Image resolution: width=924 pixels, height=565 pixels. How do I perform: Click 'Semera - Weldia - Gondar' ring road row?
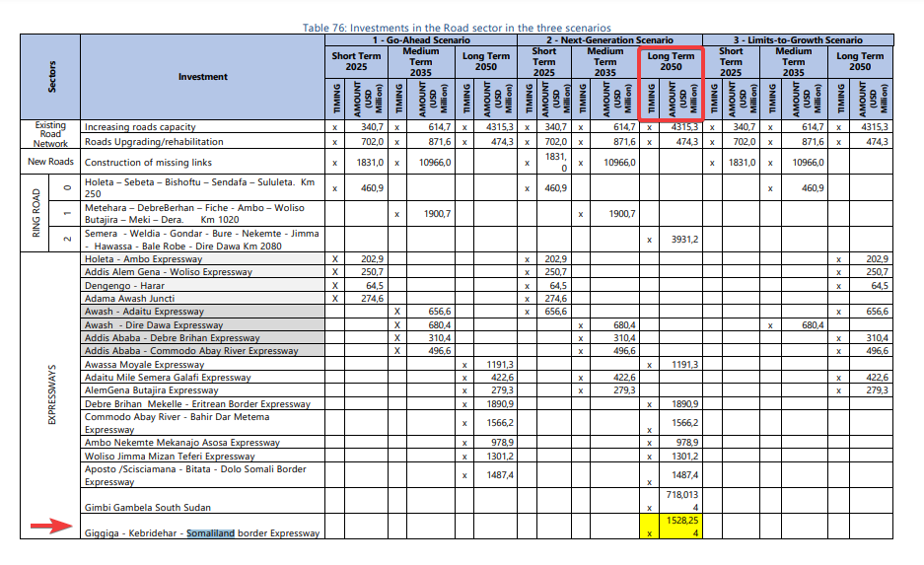[x=201, y=240]
